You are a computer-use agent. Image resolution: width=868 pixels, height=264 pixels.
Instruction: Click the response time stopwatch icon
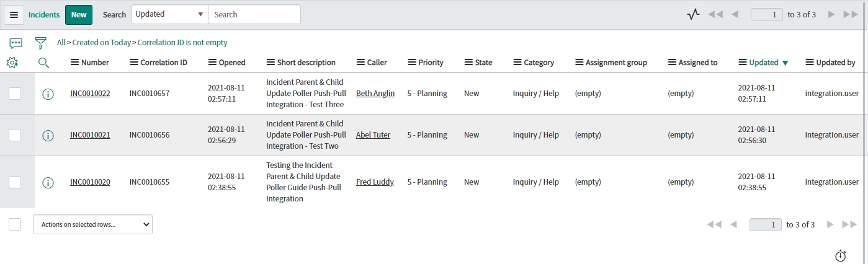pyautogui.click(x=840, y=256)
